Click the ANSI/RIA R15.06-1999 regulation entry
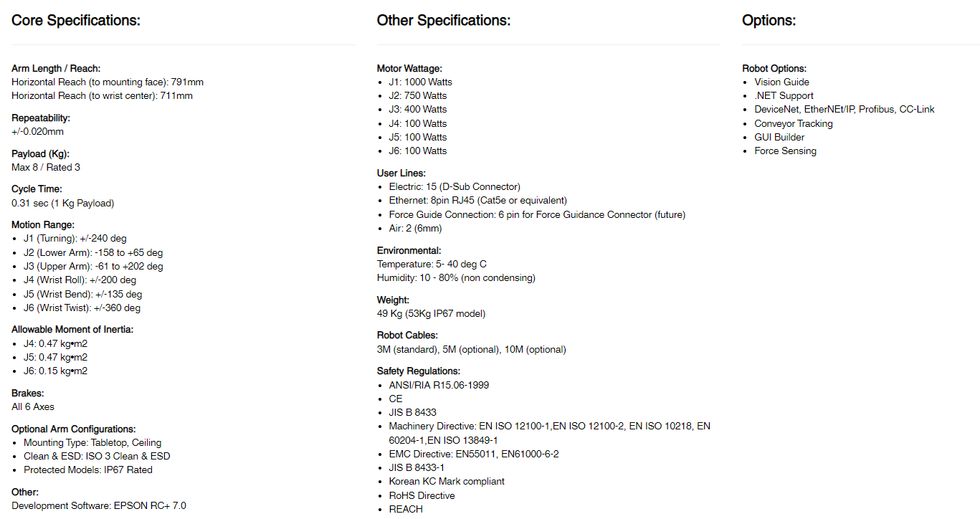Screen dimensions: 980x519 pyautogui.click(x=439, y=385)
